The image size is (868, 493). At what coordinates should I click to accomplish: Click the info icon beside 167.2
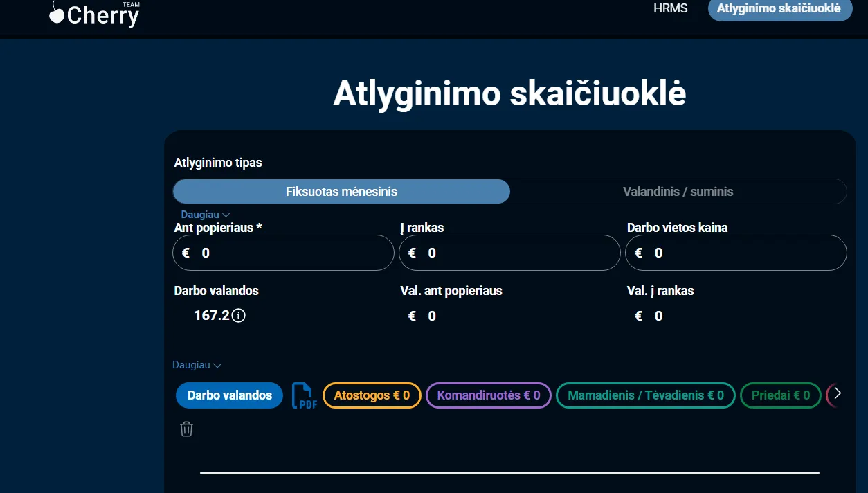(239, 316)
